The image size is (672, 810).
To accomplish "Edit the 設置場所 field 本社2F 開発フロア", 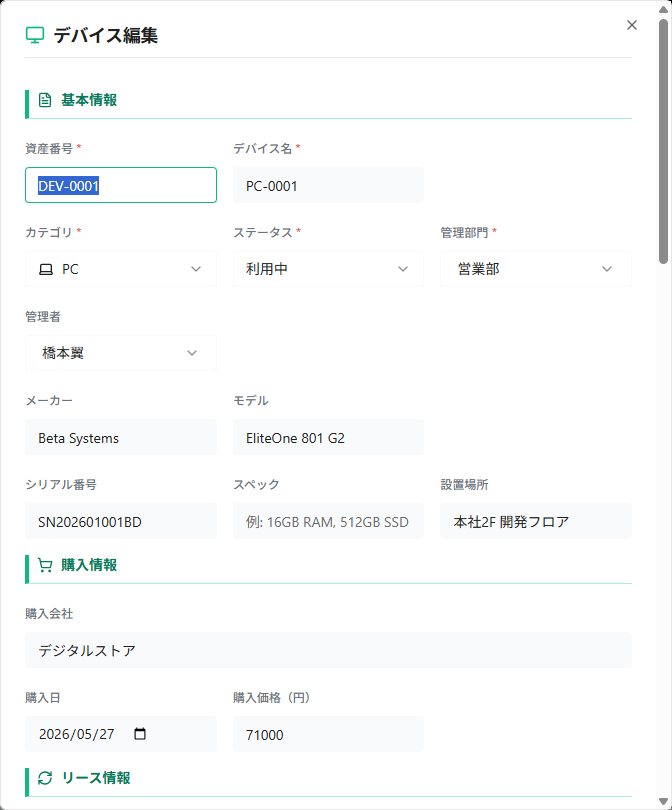I will pyautogui.click(x=536, y=521).
